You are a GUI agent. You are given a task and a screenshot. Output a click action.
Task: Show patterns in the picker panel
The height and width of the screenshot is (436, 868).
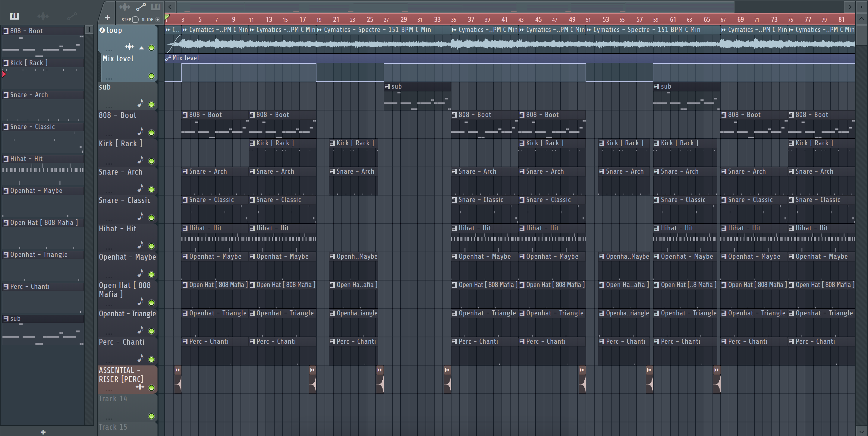tap(14, 16)
